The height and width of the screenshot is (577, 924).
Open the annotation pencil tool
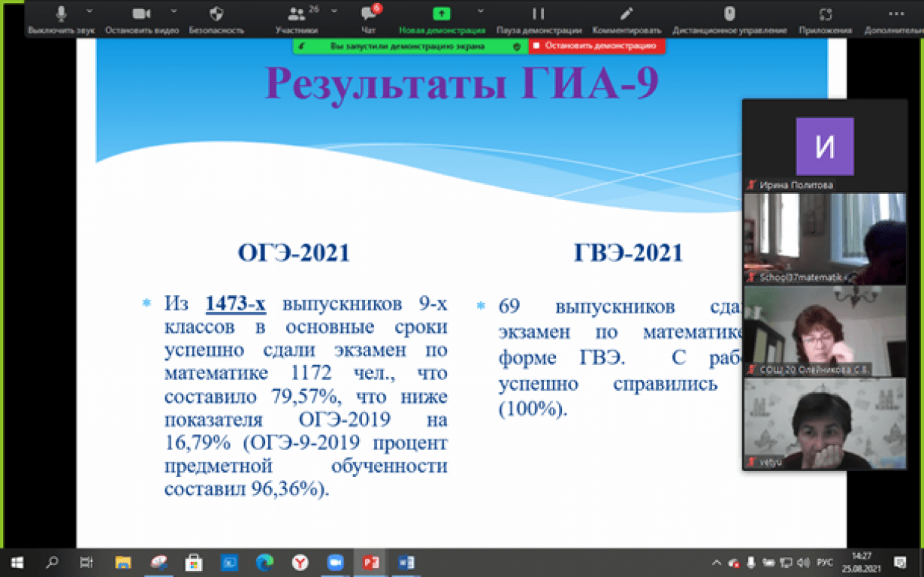626,14
